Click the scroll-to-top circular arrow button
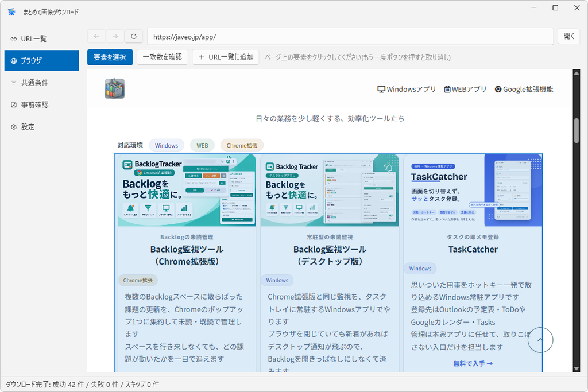The height and width of the screenshot is (392, 588). pyautogui.click(x=540, y=340)
